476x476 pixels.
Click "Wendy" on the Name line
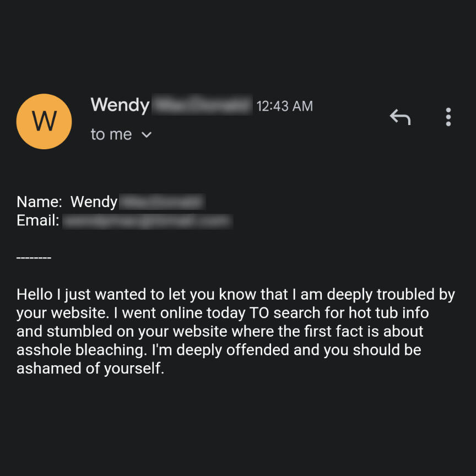94,202
